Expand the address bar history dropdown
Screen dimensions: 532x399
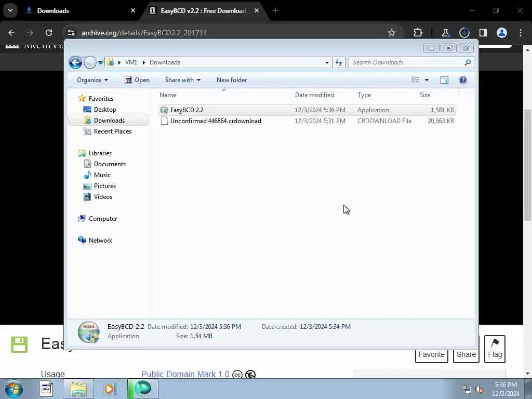(327, 62)
